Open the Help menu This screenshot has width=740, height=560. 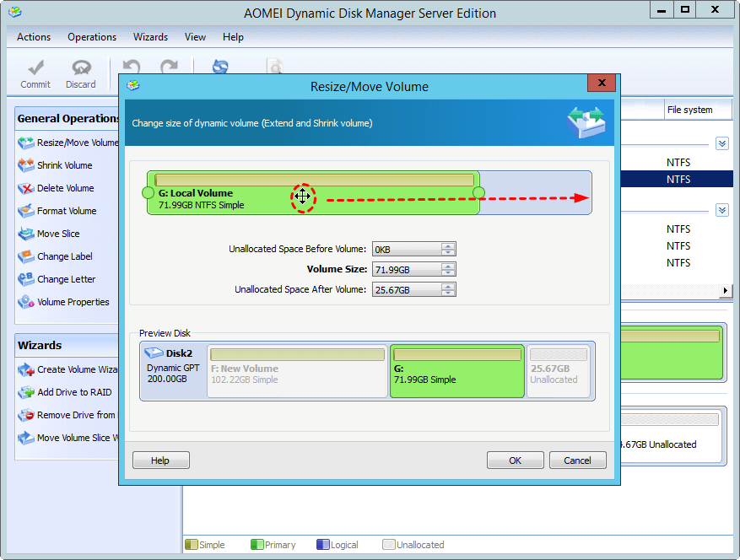tap(233, 37)
